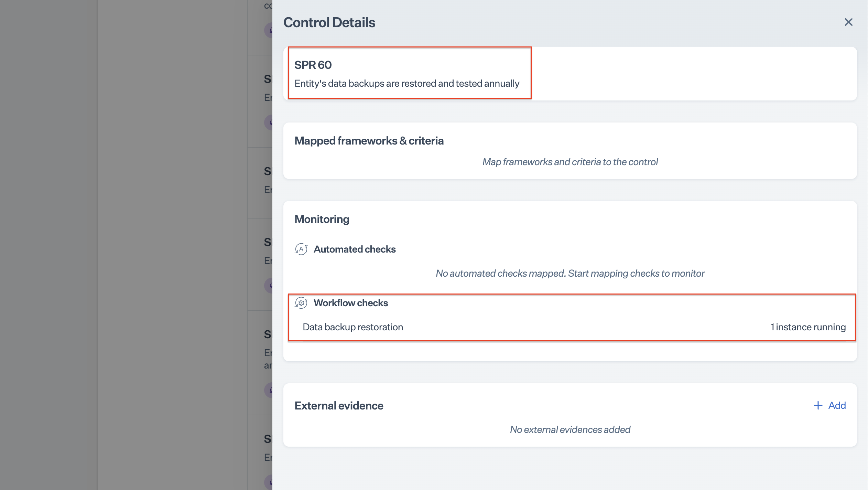Click the backups restored annually description text
Screen dimensions: 868x490
[406, 84]
